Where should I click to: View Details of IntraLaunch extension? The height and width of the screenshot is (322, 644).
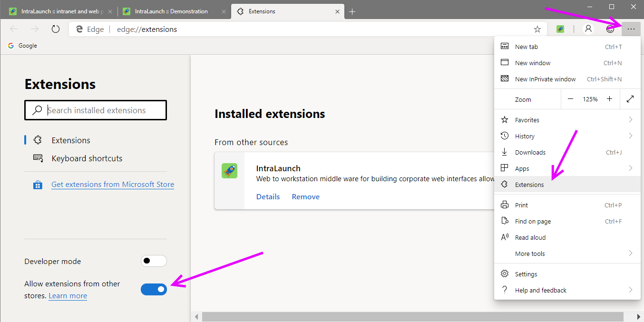(268, 196)
